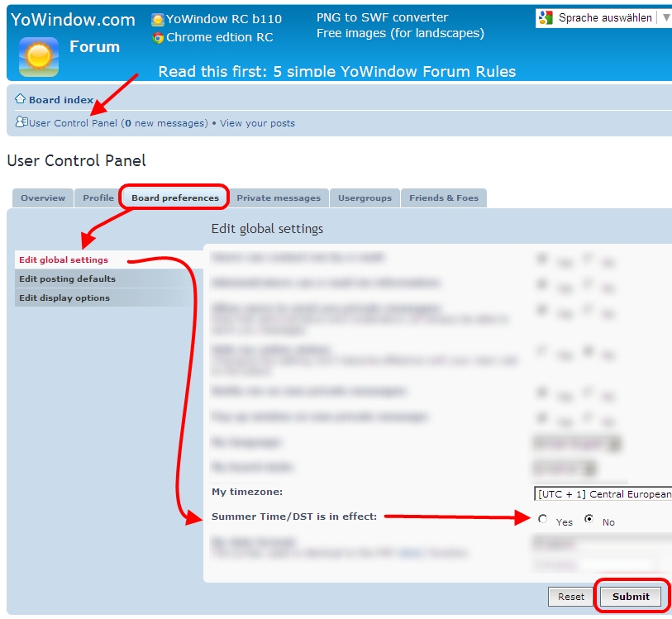672x619 pixels.
Task: Click the Board index home icon
Action: click(21, 99)
